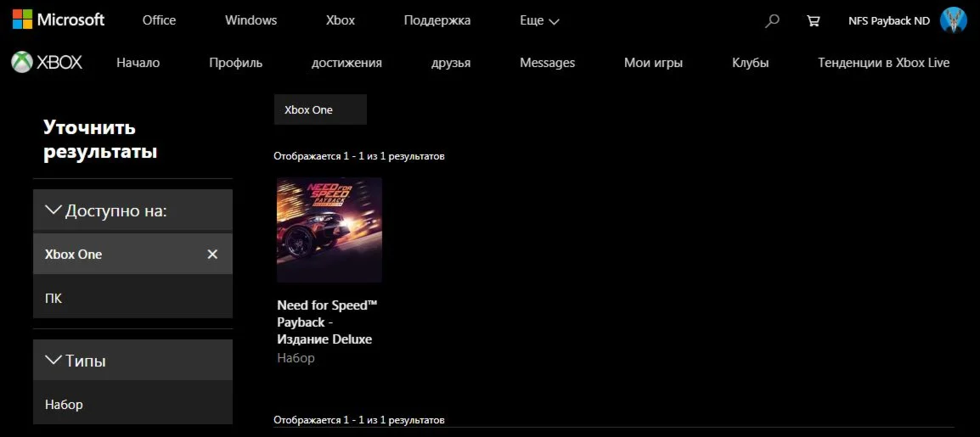Screen dimensions: 980x437
Task: Click the bottom Отображается 1 - 1 results text
Action: pyautogui.click(x=358, y=419)
